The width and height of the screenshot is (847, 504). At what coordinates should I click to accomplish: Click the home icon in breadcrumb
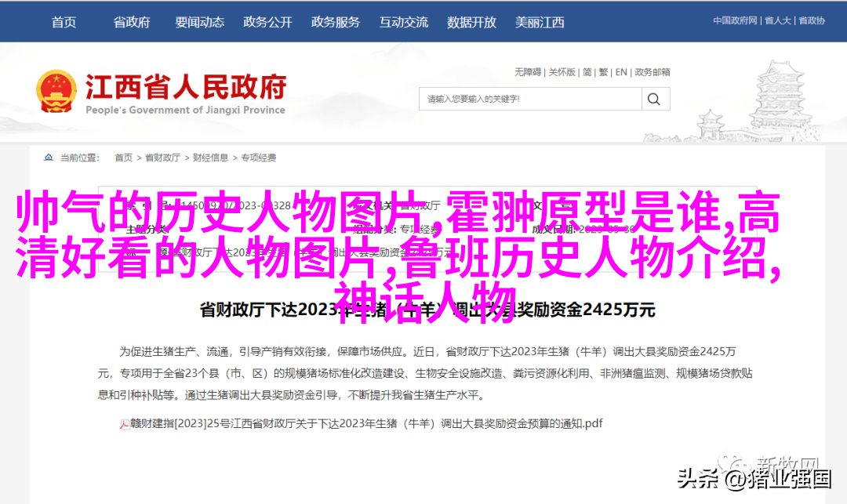(49, 158)
